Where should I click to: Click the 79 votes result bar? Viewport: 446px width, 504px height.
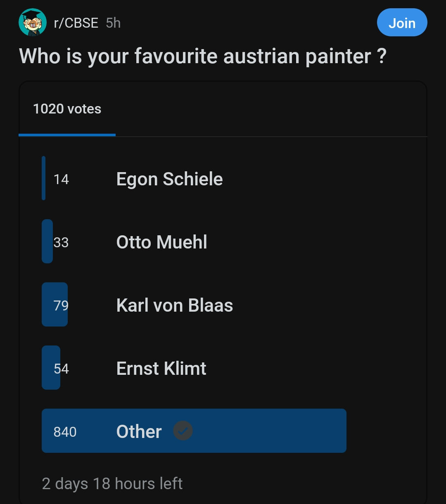click(x=55, y=305)
